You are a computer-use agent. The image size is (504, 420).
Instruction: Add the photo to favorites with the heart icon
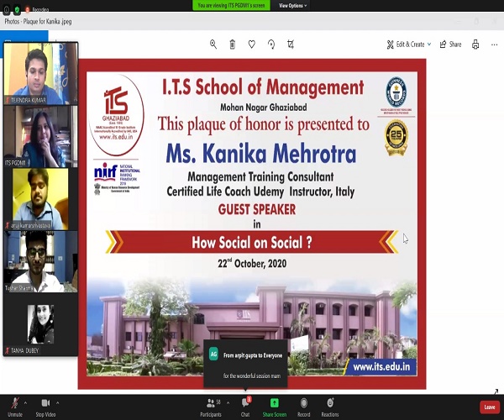click(x=252, y=44)
